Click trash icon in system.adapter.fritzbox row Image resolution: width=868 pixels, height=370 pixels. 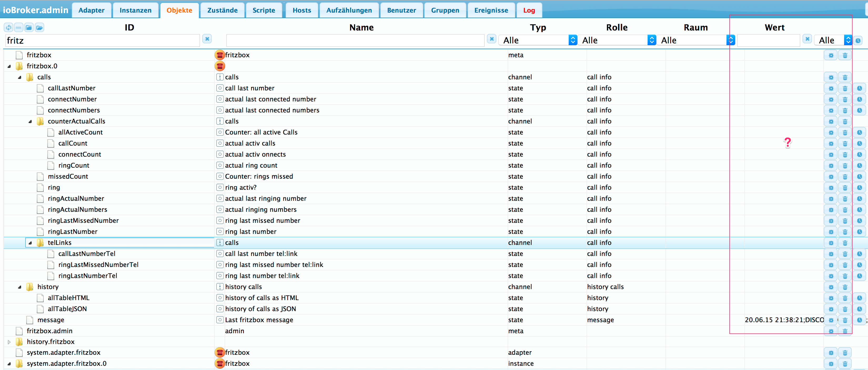[x=845, y=353]
